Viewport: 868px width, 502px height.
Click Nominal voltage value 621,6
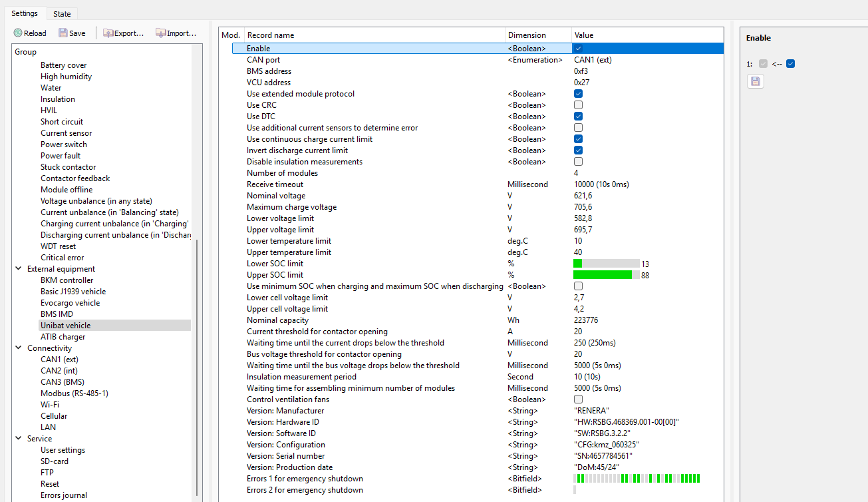click(x=583, y=196)
